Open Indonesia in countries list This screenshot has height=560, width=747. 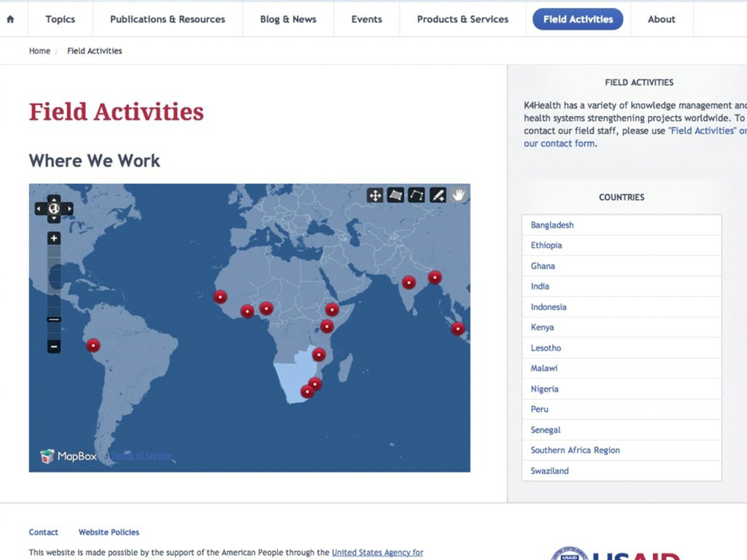coord(622,307)
